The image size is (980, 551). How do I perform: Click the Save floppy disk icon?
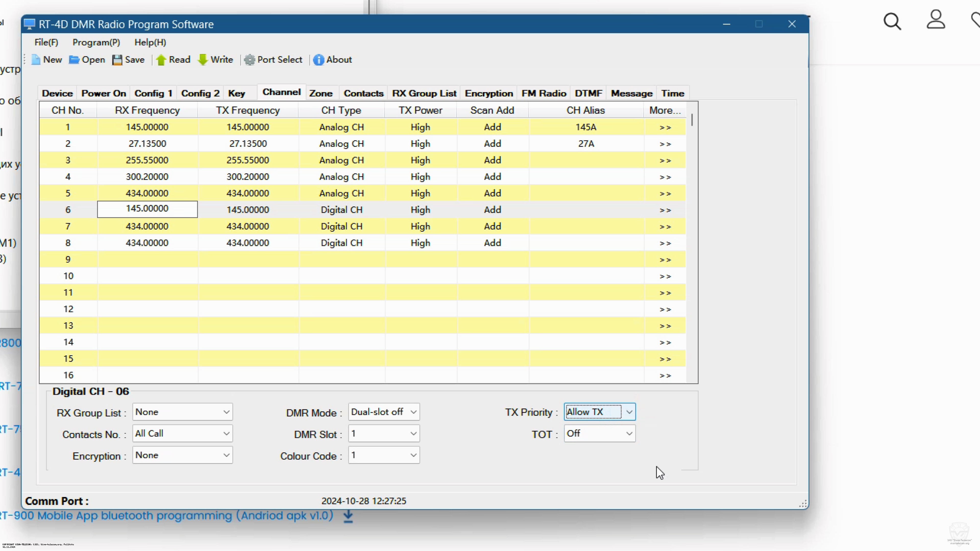pos(117,60)
